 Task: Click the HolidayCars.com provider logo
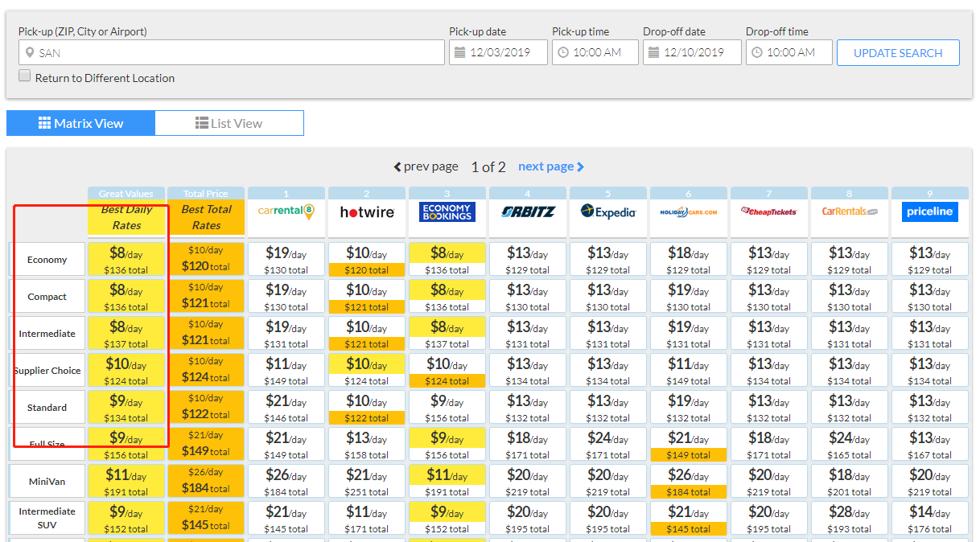point(689,212)
